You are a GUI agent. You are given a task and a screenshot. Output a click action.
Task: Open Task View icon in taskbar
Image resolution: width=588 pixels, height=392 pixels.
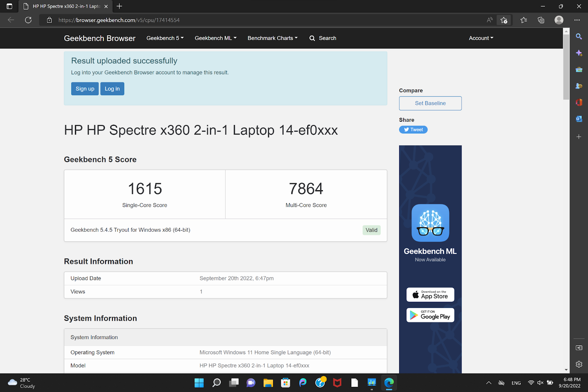click(x=234, y=383)
